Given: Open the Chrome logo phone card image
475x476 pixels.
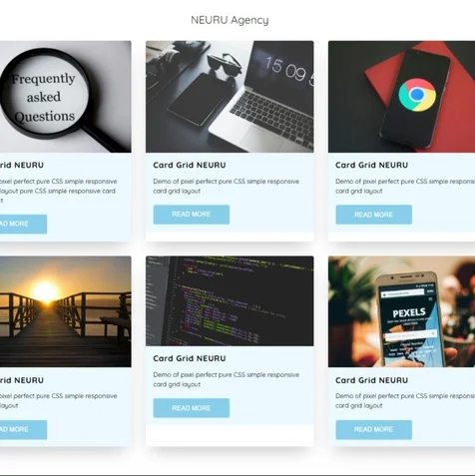Looking at the screenshot, I should [x=401, y=97].
